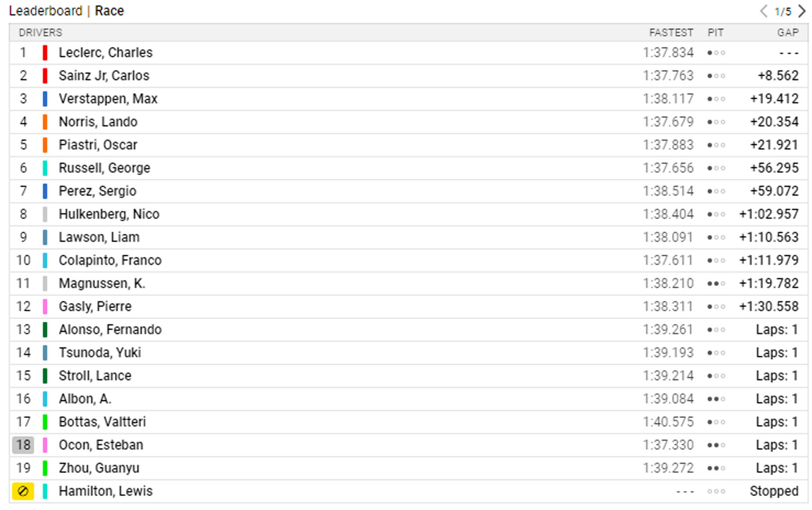Click the red team color bar by Leclerc
This screenshot has height=510, width=812.
coord(45,53)
